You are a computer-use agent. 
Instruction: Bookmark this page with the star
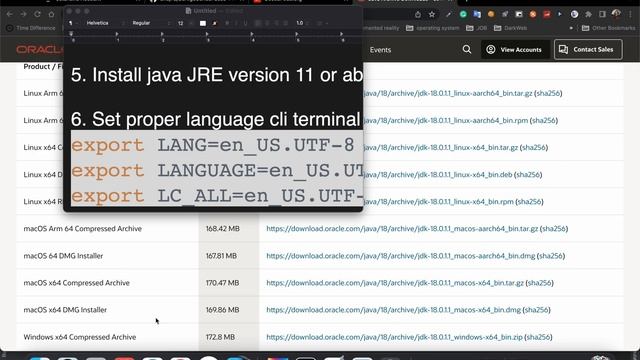(432, 15)
